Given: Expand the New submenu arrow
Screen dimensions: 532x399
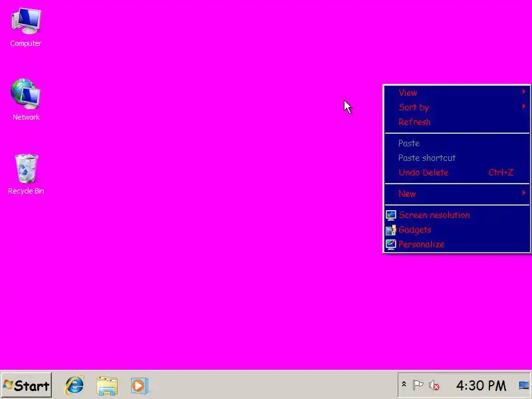Looking at the screenshot, I should pyautogui.click(x=524, y=193).
